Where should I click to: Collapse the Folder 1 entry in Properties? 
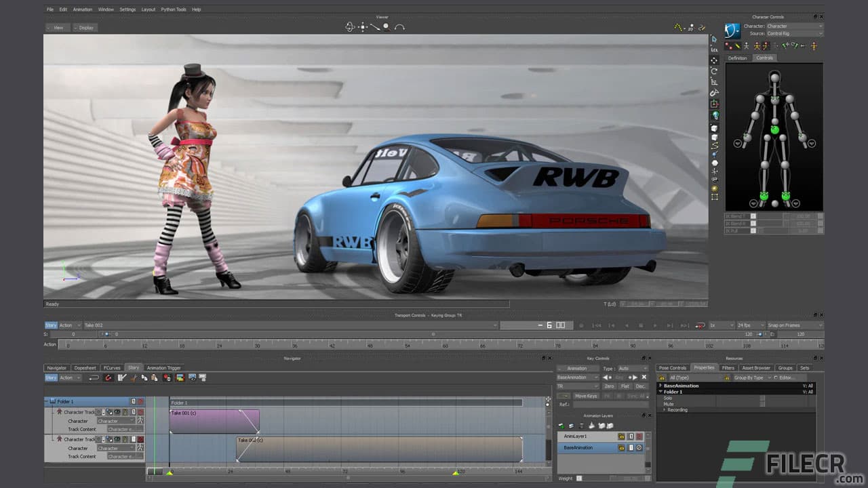660,392
